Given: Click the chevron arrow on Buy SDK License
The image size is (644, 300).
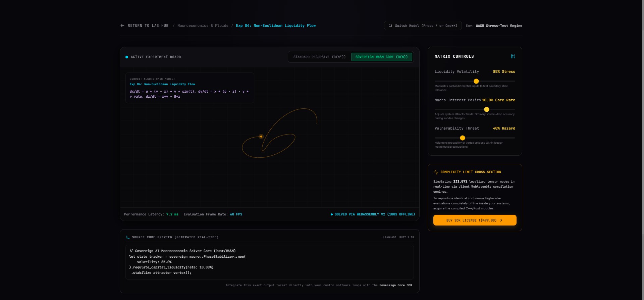Looking at the screenshot, I should (x=501, y=220).
